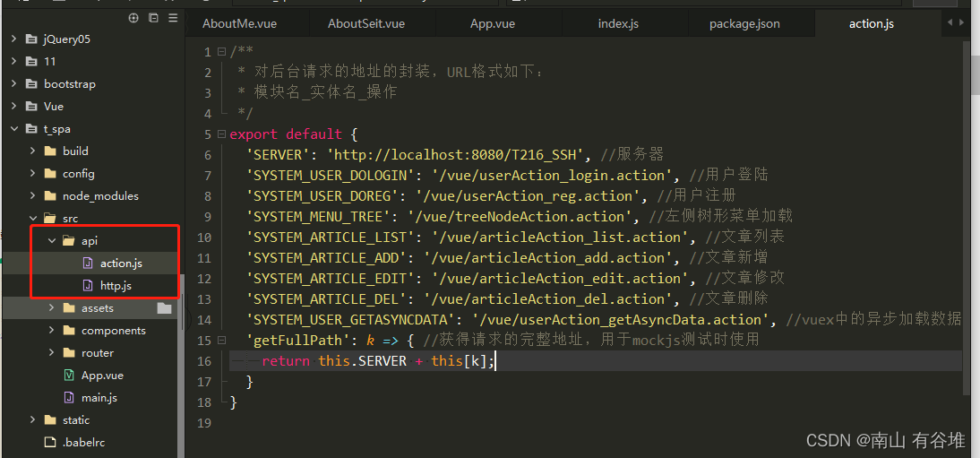Click the t_spa project icon
980x458 pixels.
[31, 129]
